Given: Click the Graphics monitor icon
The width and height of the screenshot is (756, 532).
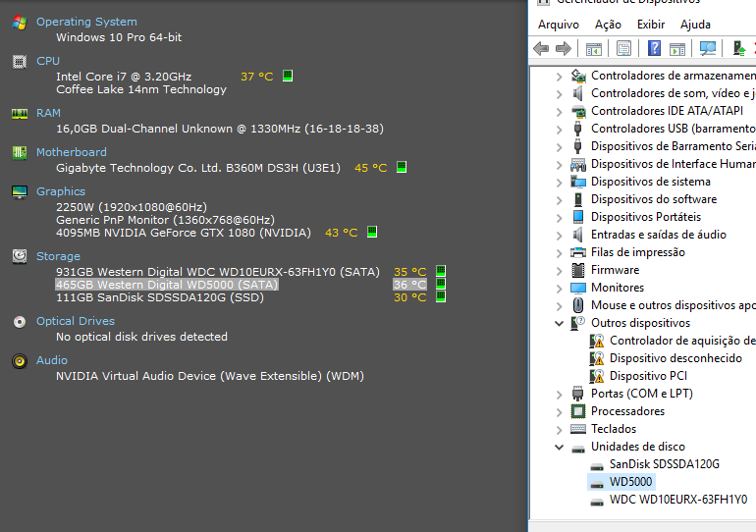Looking at the screenshot, I should tap(20, 191).
